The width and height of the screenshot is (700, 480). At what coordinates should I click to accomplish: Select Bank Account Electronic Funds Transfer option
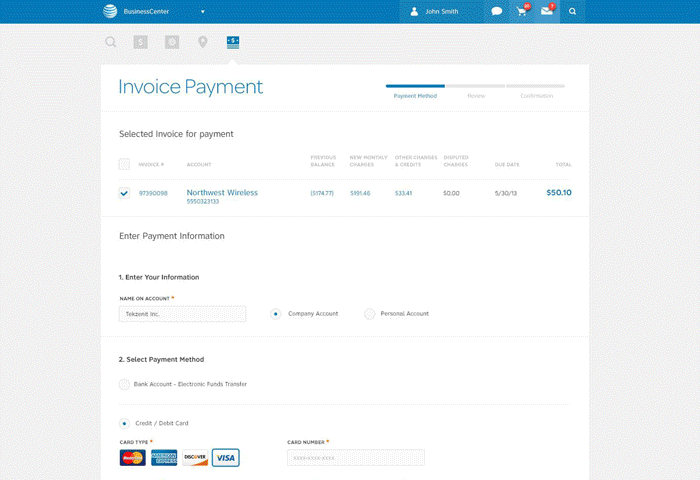tap(124, 384)
